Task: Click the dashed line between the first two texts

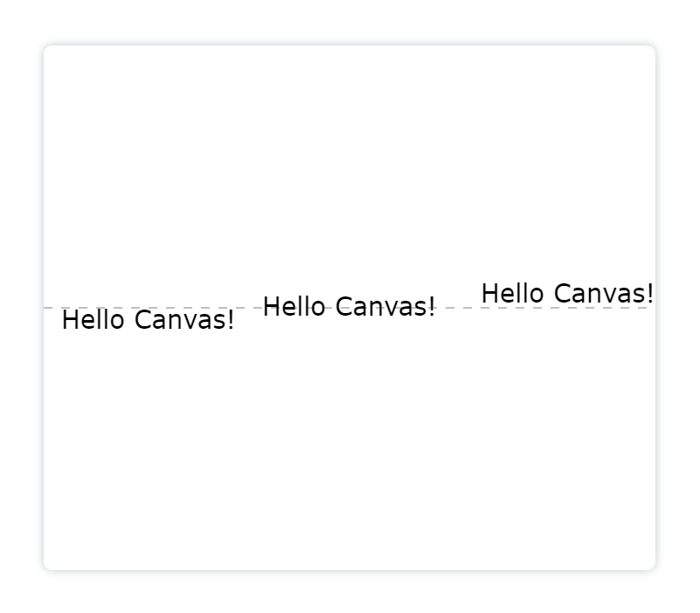Action: (249, 308)
